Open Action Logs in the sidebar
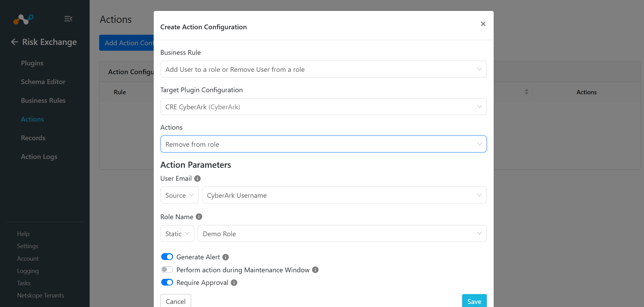644x307 pixels. pos(39,157)
